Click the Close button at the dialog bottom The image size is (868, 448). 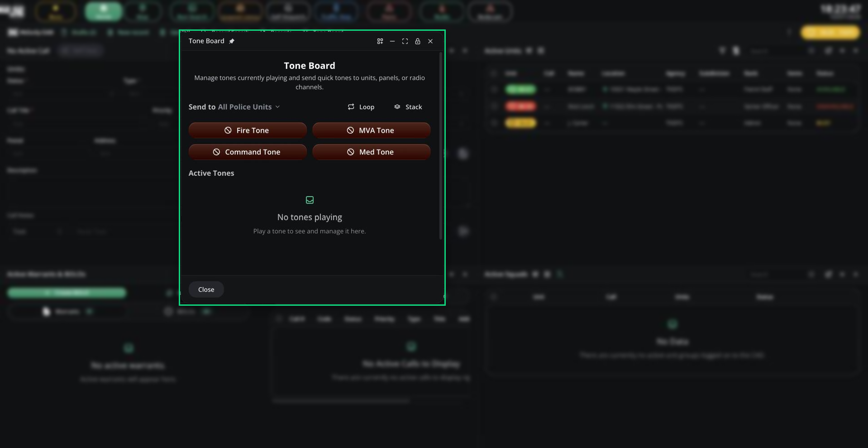(206, 289)
